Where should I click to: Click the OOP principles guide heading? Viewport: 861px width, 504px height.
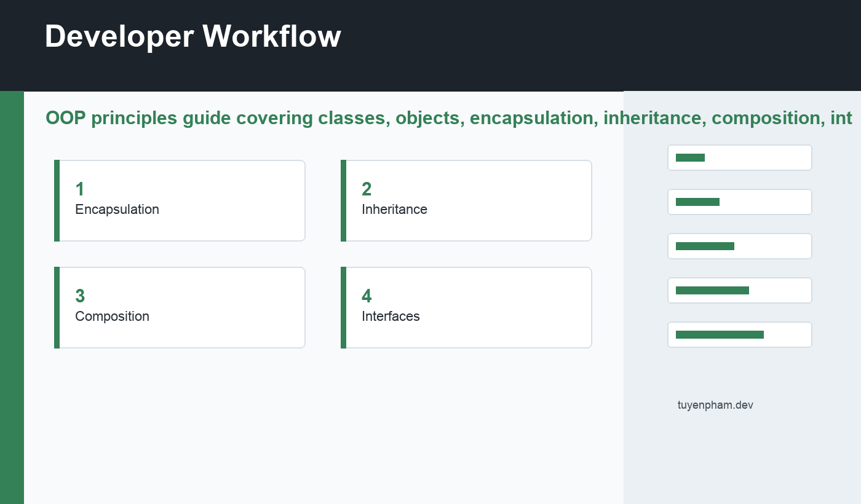449,118
